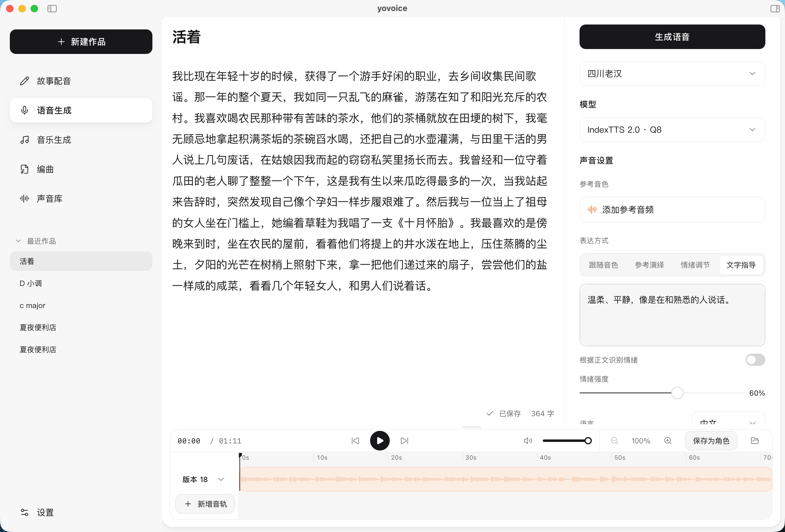Image resolution: width=785 pixels, height=532 pixels.
Task: Toggle the left sidebar panel icon
Action: tap(52, 9)
